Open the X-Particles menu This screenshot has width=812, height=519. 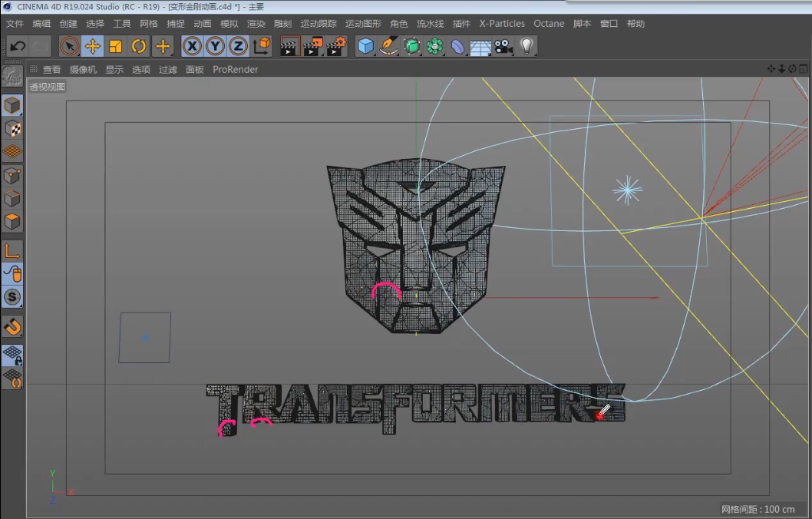click(x=502, y=24)
